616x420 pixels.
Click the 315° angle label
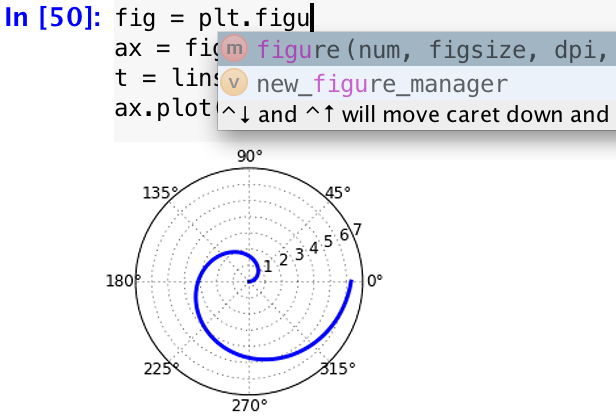click(338, 369)
